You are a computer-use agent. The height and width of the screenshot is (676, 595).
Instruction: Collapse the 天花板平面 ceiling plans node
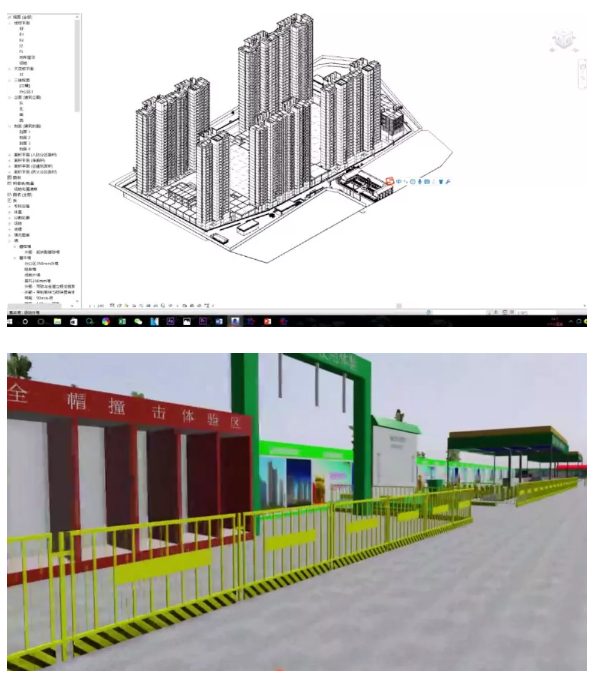click(x=10, y=69)
